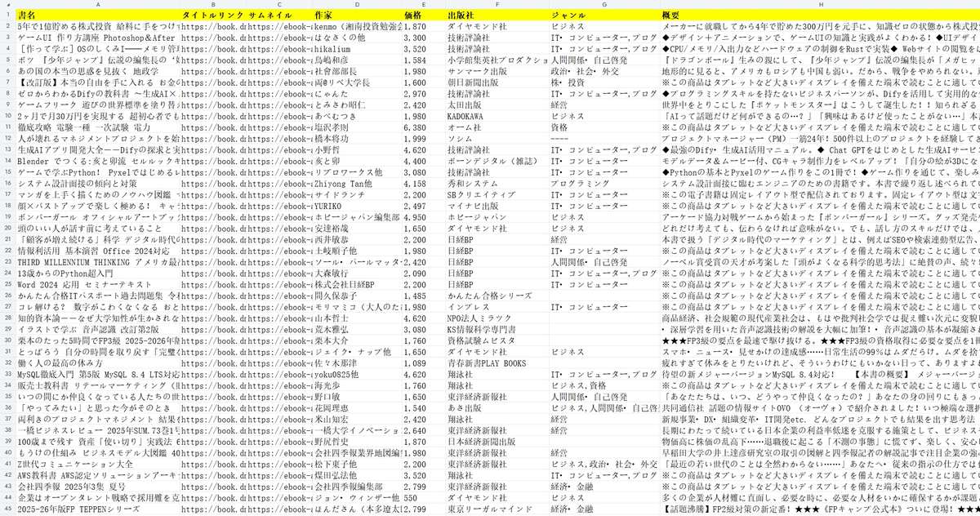Select publisher cell 青春新書PLAY BOOKS
The image size is (980, 516).
tap(498, 364)
